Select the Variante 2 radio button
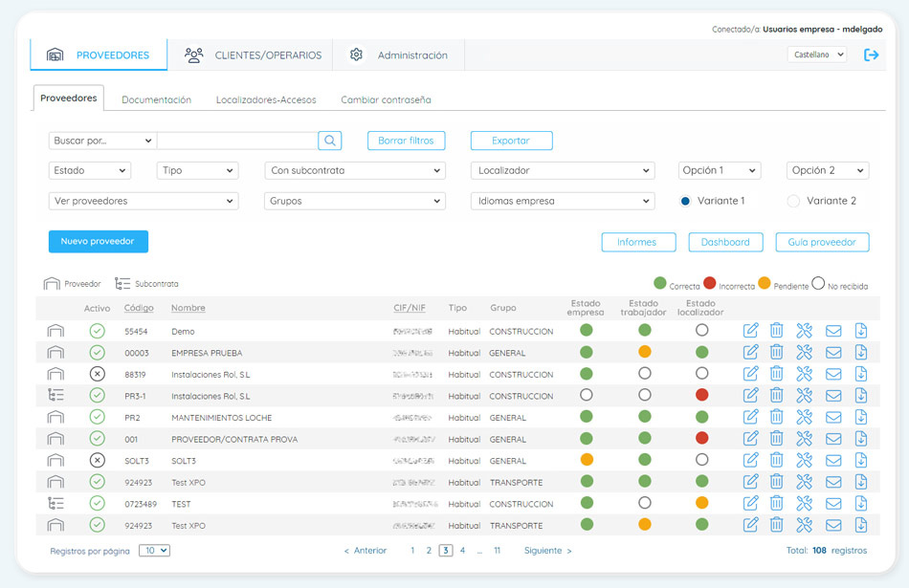The image size is (909, 588). (x=793, y=201)
